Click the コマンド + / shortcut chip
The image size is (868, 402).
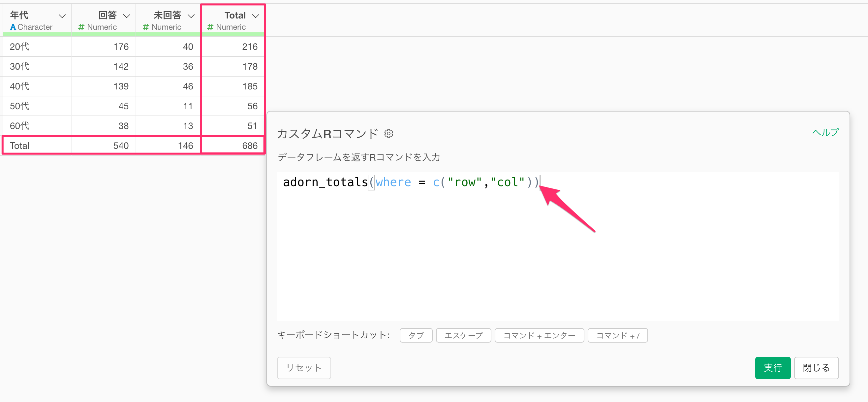[x=617, y=336]
